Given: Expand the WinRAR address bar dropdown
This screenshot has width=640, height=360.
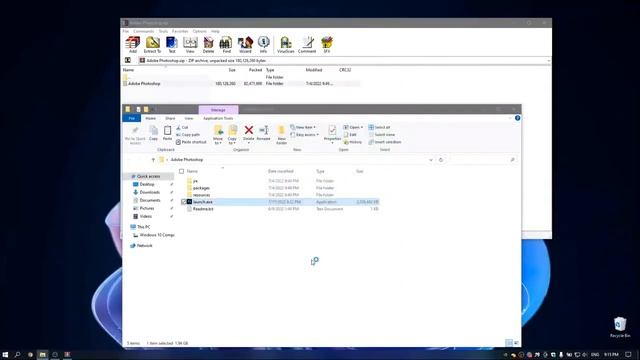Looking at the screenshot, I should click(x=548, y=60).
